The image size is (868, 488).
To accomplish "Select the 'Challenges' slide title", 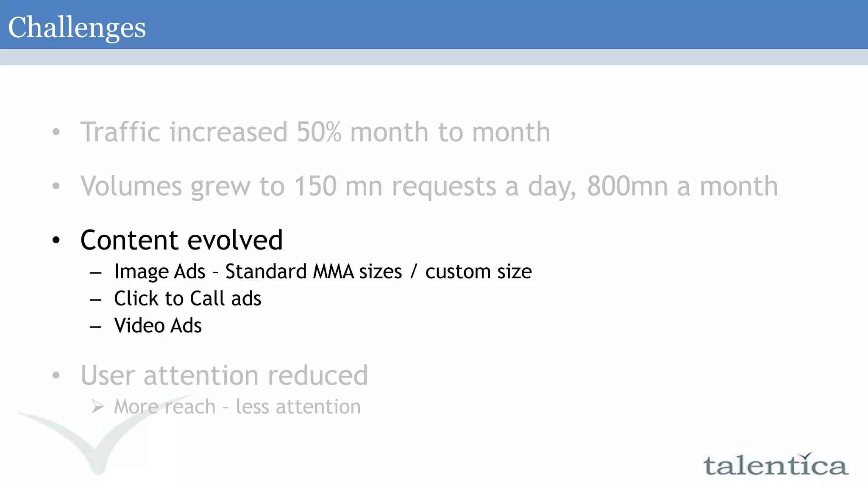I will click(x=77, y=28).
